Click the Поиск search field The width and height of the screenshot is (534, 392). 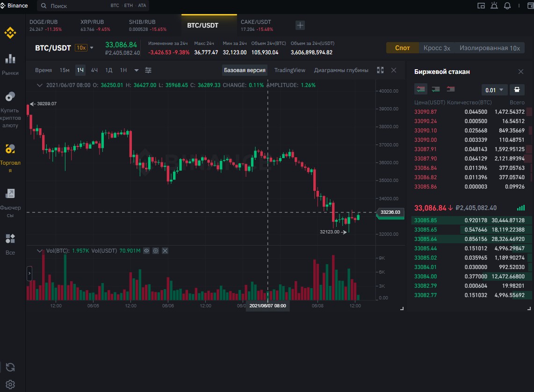point(93,6)
